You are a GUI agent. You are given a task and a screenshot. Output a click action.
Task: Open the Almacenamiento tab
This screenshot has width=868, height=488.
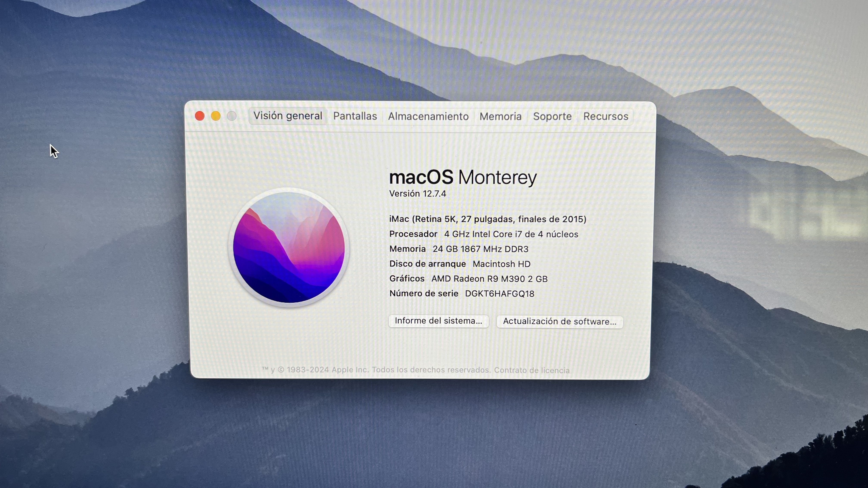(428, 117)
